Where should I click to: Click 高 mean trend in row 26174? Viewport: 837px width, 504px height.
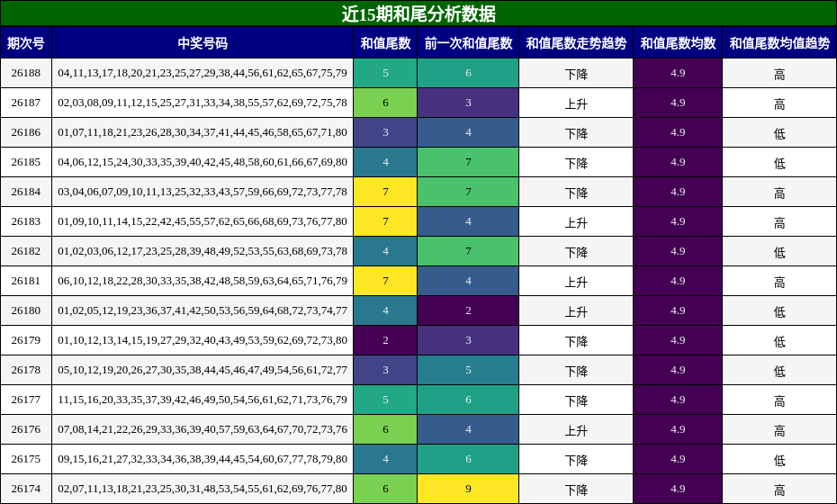click(779, 489)
